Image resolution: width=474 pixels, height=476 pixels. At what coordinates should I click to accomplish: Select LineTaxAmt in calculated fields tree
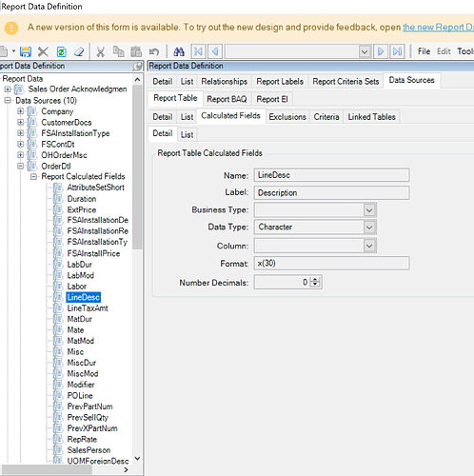click(88, 308)
